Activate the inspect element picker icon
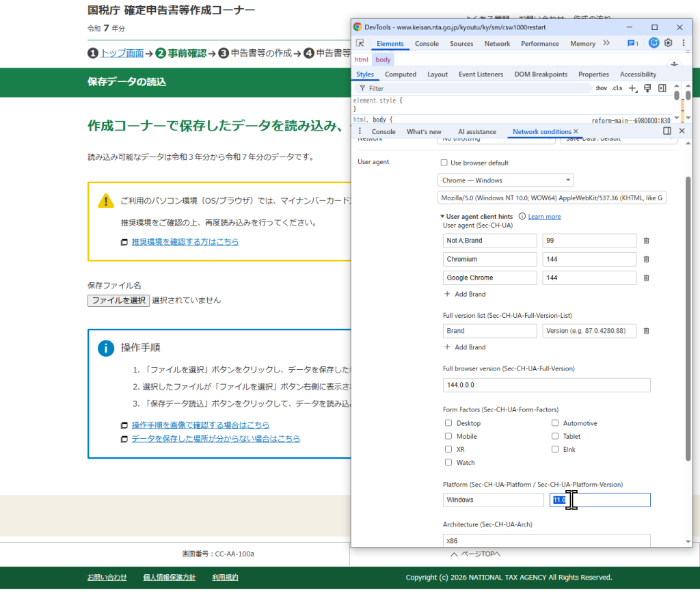 pyautogui.click(x=360, y=43)
